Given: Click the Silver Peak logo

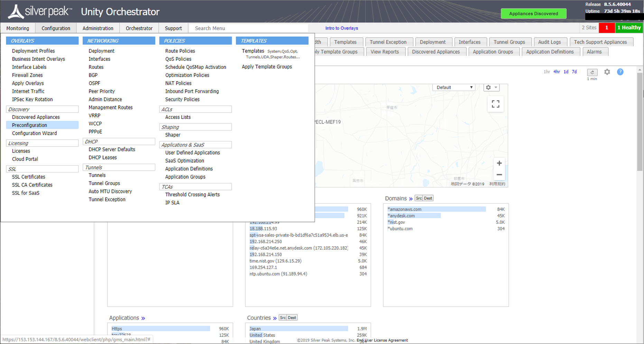Looking at the screenshot, I should coord(40,11).
